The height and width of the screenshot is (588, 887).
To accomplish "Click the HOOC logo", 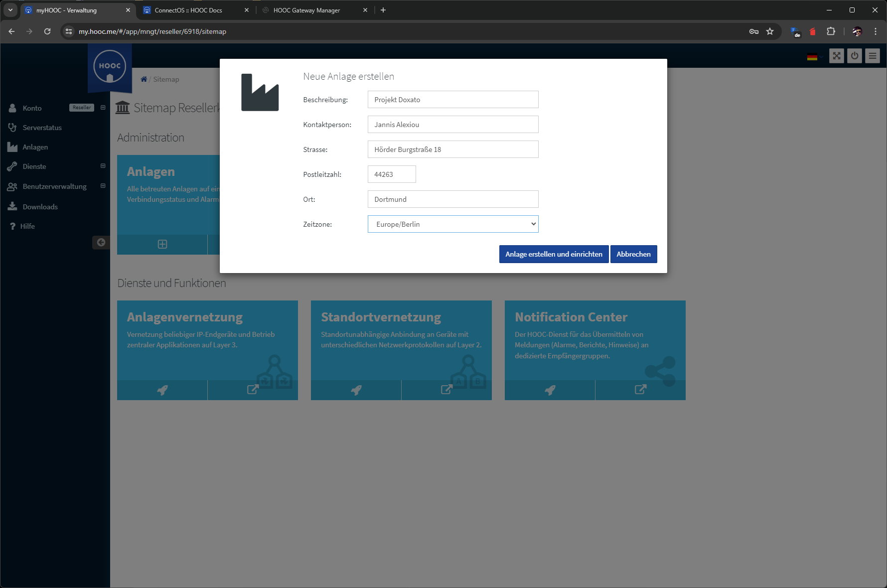I will [x=110, y=65].
